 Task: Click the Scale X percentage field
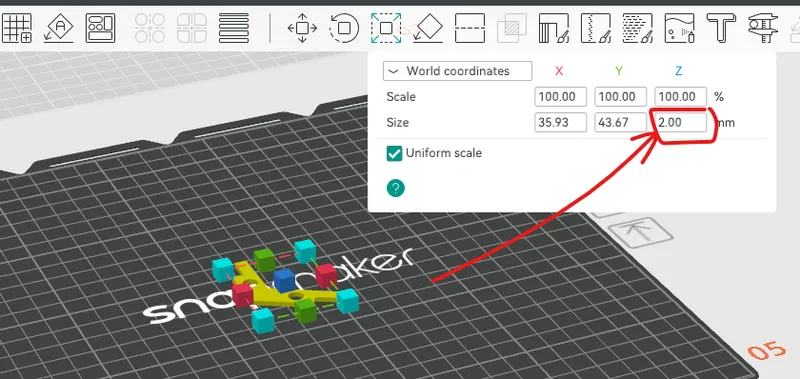(560, 97)
